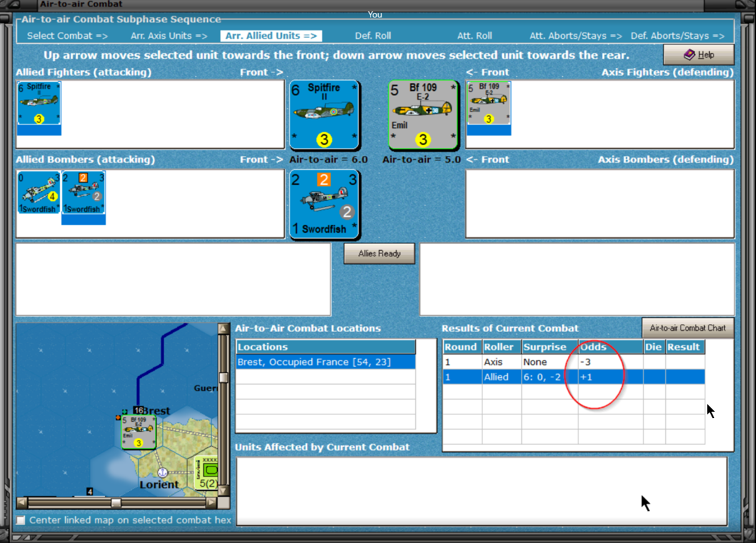Screen dimensions: 756x543
Task: Click the Att. Aborts/Stays subphase step
Action: (x=576, y=36)
